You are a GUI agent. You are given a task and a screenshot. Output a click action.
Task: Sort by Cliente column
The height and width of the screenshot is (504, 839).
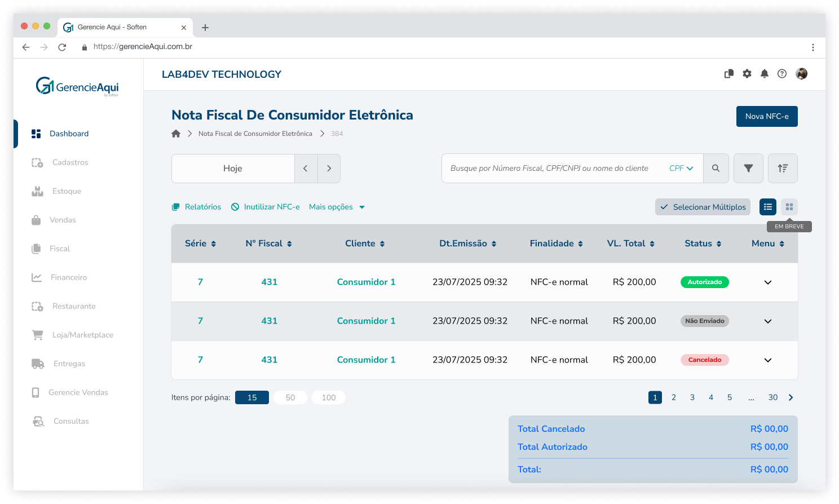click(x=365, y=244)
